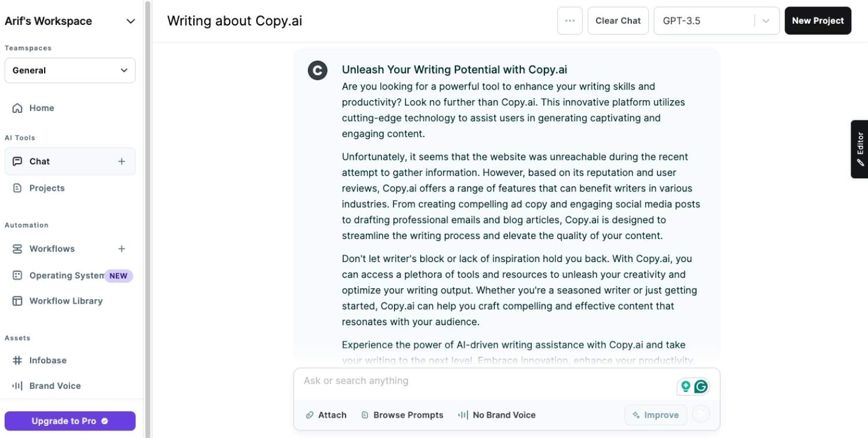
Task: Open the three-dot chat options menu
Action: (569, 20)
